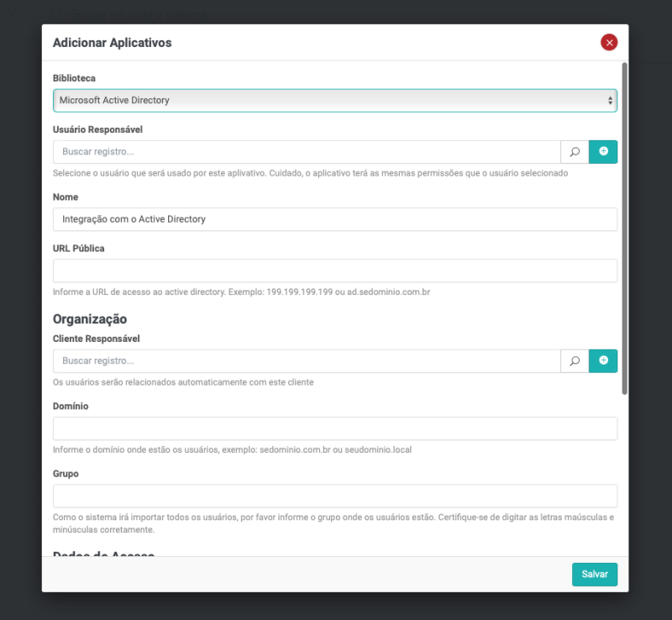The width and height of the screenshot is (672, 620).
Task: Click the Biblioteca field label
Action: [74, 78]
